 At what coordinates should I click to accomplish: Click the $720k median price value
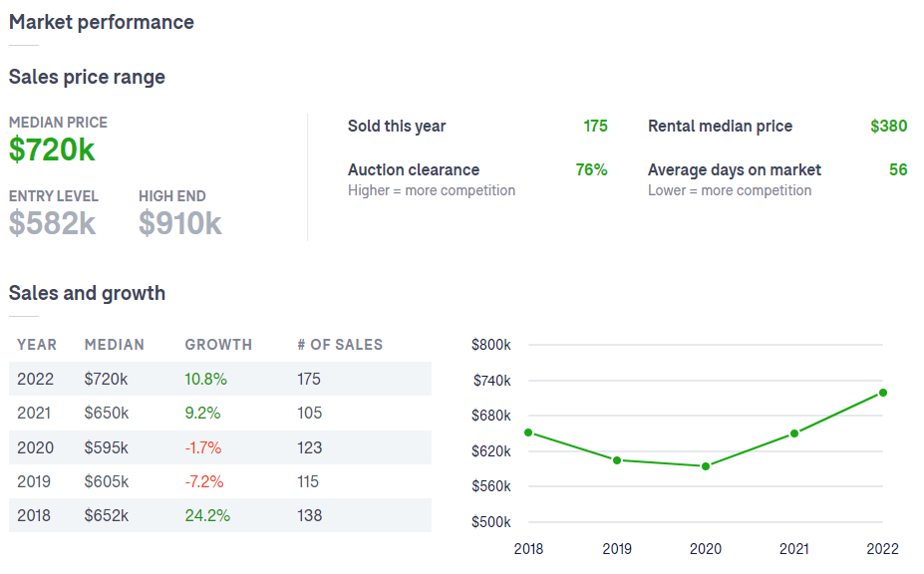coord(52,149)
